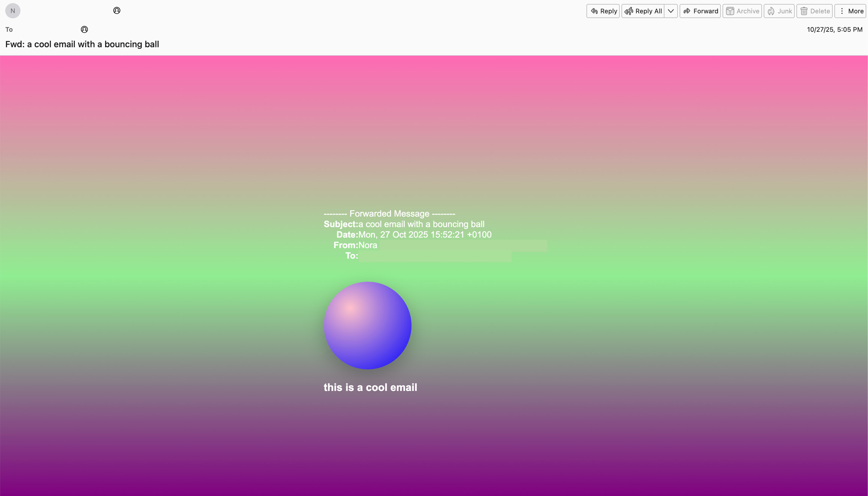The height and width of the screenshot is (496, 868).
Task: Mark the message as Junk
Action: (779, 11)
